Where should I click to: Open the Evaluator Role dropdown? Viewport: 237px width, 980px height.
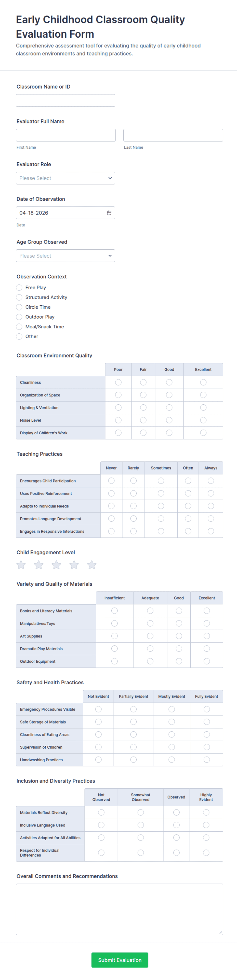[x=65, y=178]
